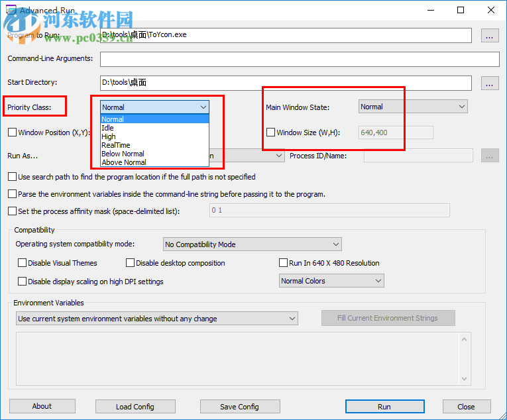The image size is (507, 420).
Task: Select Idle priority option
Action: (155, 128)
